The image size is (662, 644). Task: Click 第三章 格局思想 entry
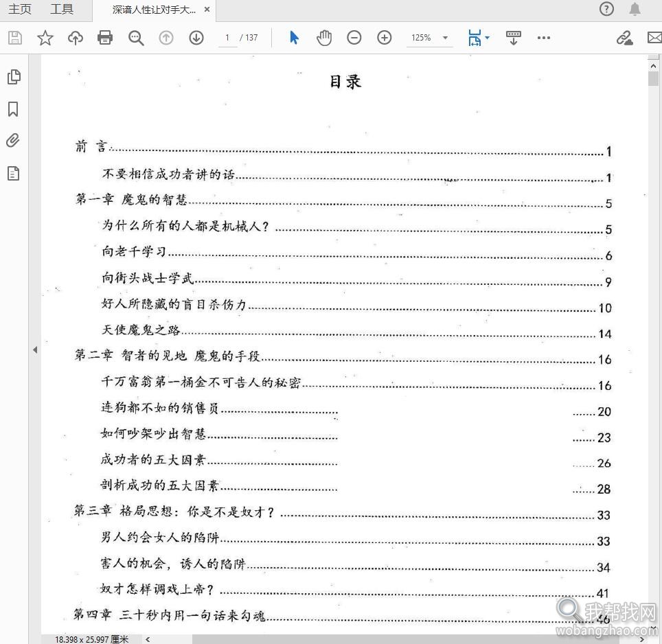342,512
